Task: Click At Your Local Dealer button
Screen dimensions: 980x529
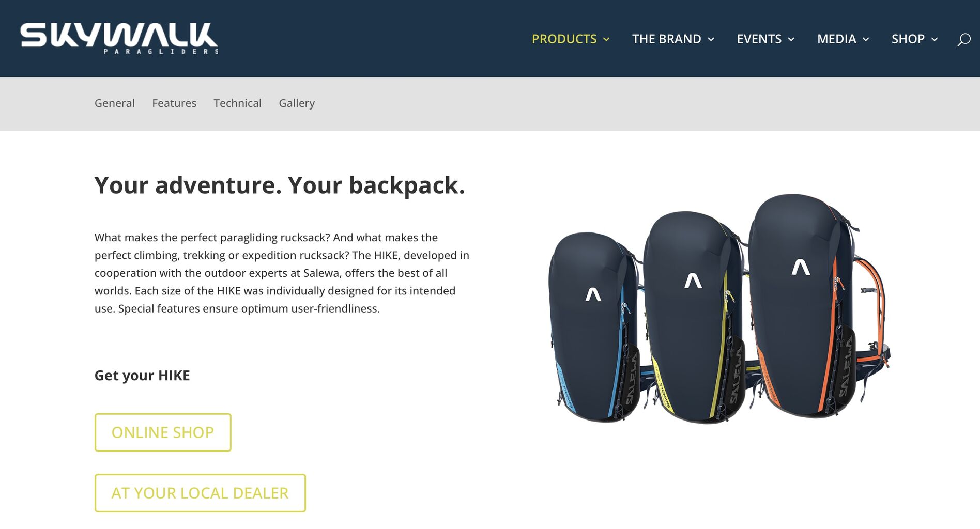Action: (x=200, y=493)
